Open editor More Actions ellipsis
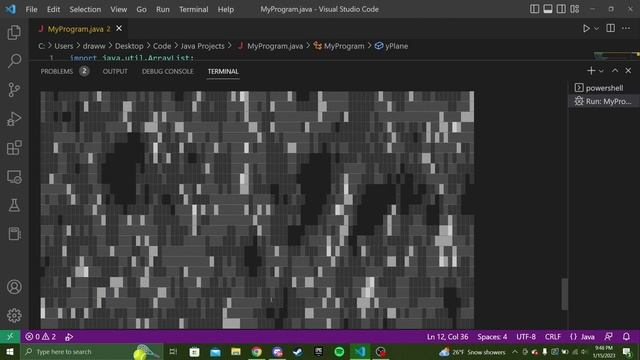 [x=626, y=28]
